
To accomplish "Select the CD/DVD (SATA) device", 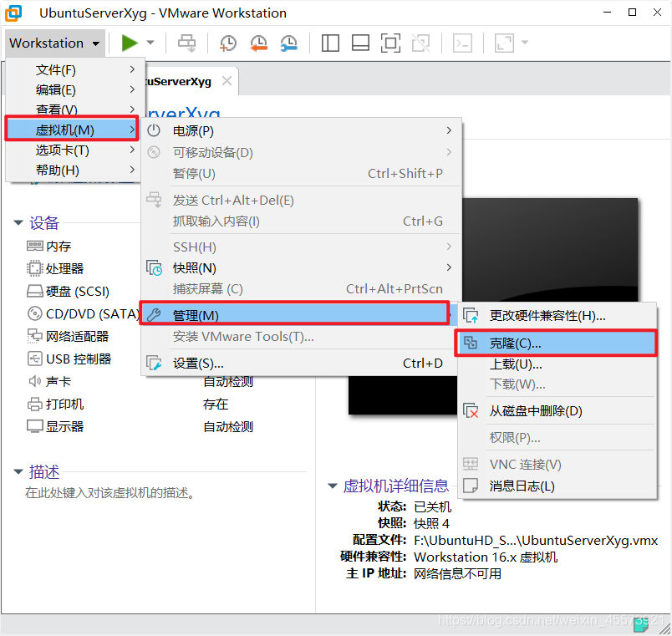I will (x=83, y=314).
